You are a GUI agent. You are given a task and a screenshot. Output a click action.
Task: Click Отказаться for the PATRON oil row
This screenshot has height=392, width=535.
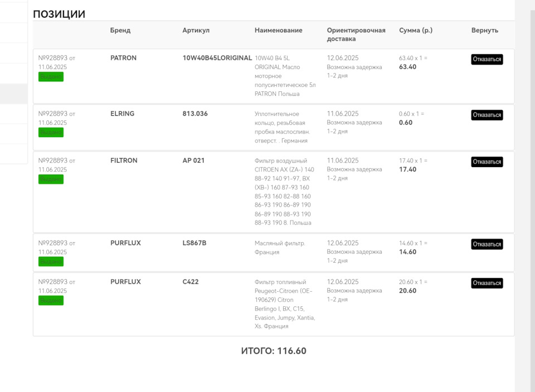point(487,60)
